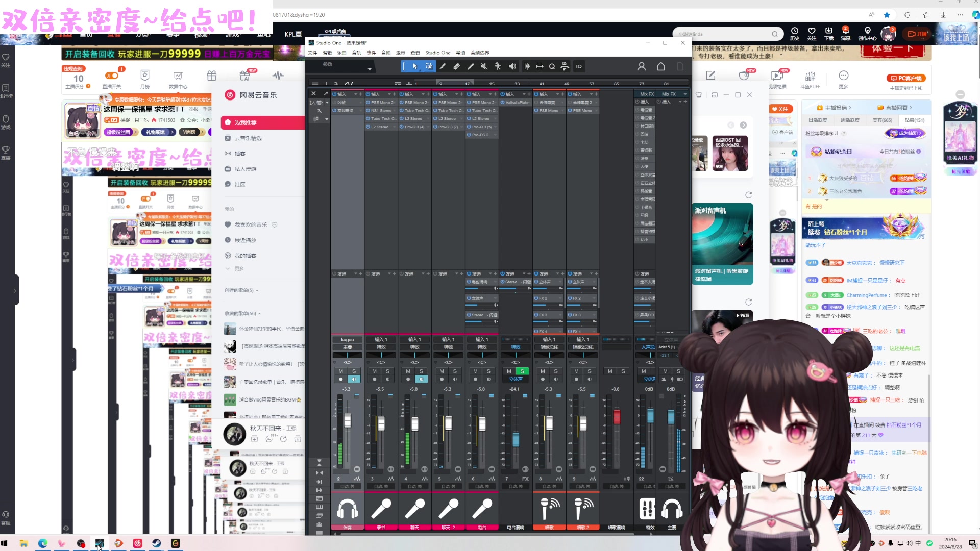Open Microsoft Edge from the taskbar
The width and height of the screenshot is (980, 551).
[43, 543]
